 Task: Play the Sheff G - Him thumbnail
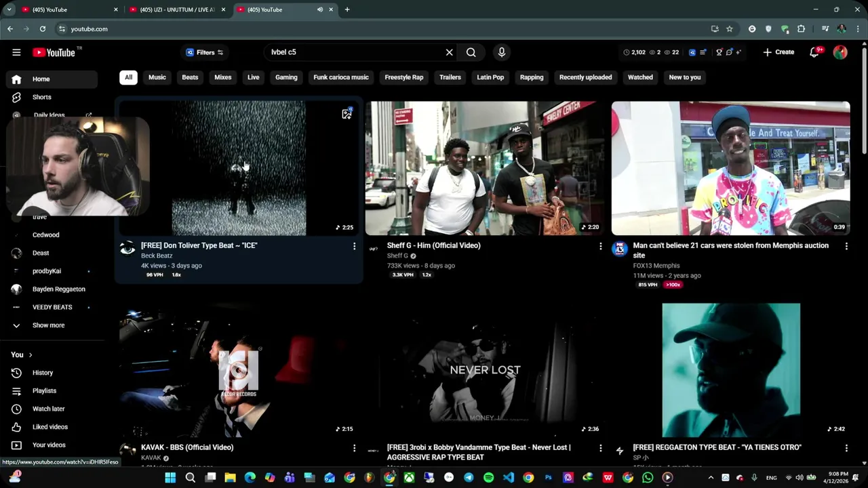coord(485,168)
